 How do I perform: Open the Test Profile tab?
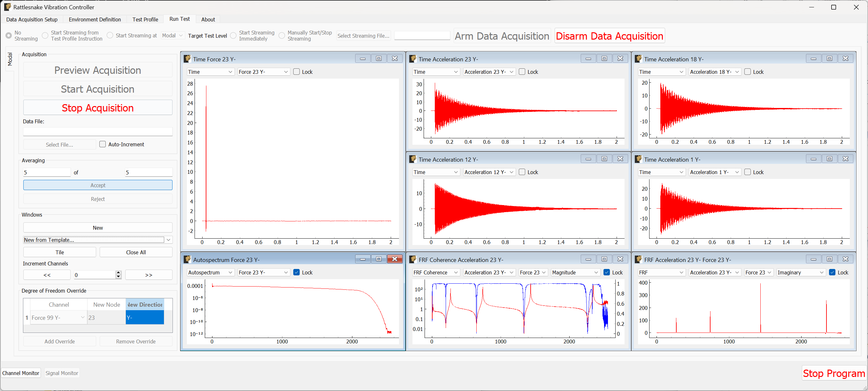(145, 19)
